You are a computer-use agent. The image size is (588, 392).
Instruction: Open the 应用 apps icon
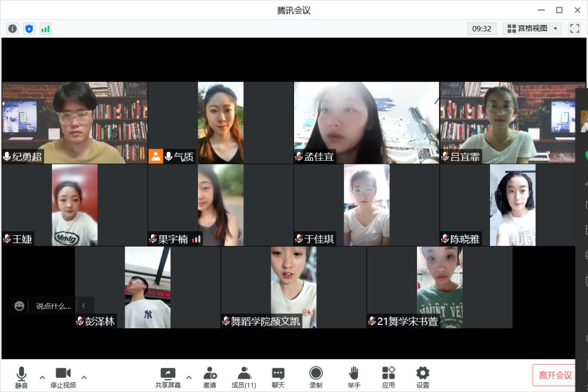click(388, 377)
